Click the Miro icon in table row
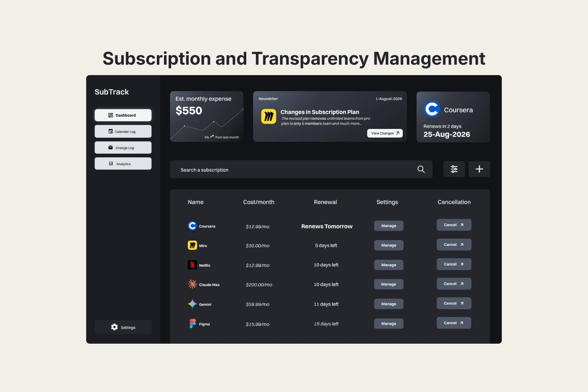Screen dimensions: 588x392 [x=192, y=245]
